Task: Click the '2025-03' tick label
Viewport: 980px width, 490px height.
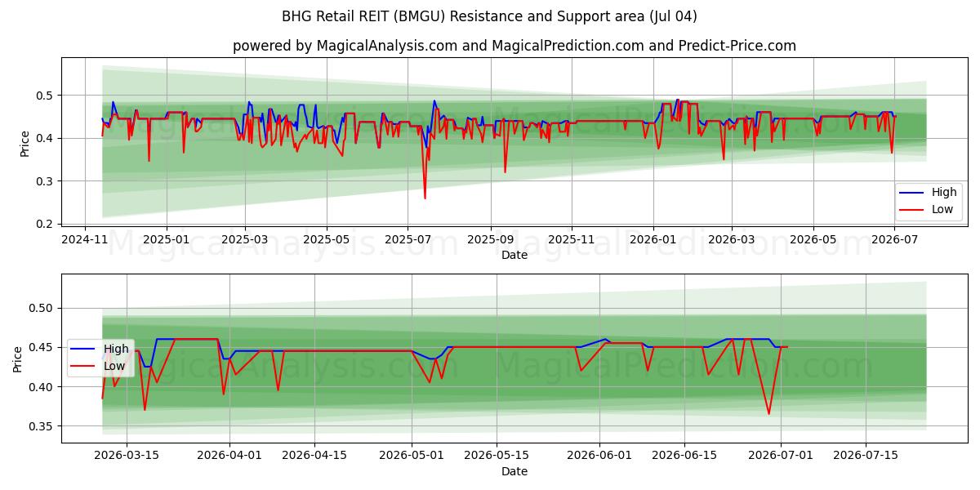Action: [246, 239]
